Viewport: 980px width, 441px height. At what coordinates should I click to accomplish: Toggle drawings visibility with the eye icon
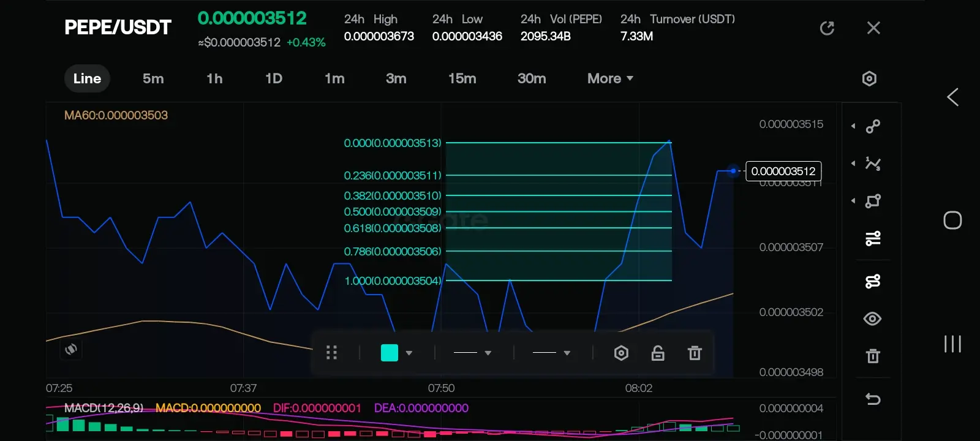(873, 318)
